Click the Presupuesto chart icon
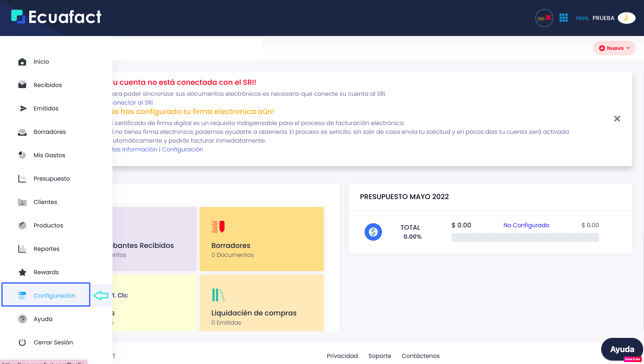This screenshot has width=644, height=364. (x=22, y=178)
